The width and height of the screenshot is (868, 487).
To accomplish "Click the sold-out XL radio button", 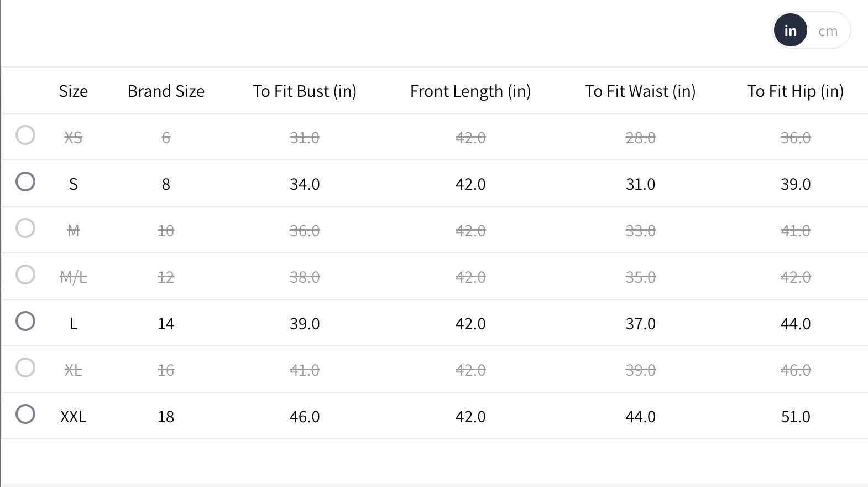I will point(25,367).
